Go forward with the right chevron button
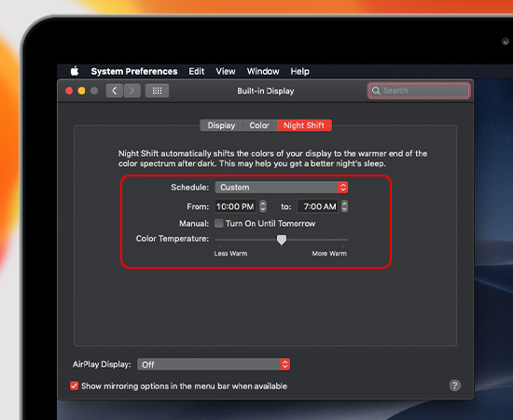The width and height of the screenshot is (513, 420). pyautogui.click(x=132, y=91)
